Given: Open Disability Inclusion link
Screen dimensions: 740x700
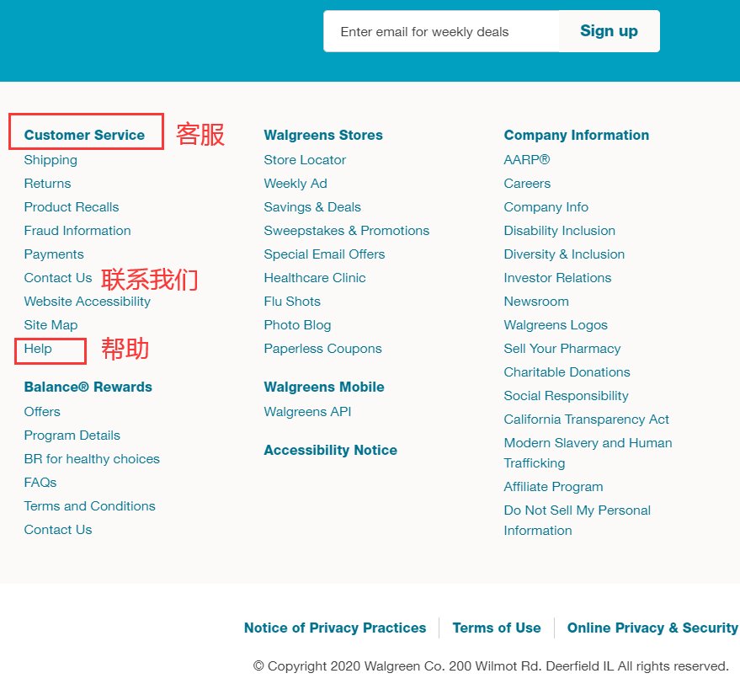Looking at the screenshot, I should click(560, 231).
